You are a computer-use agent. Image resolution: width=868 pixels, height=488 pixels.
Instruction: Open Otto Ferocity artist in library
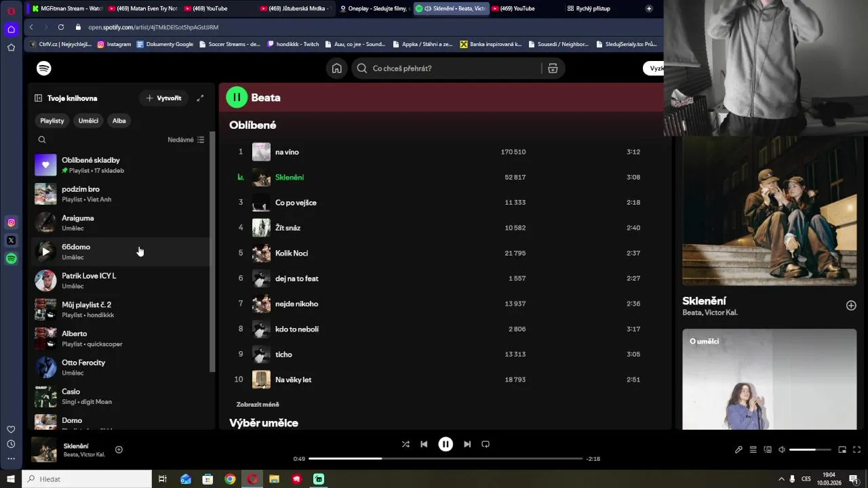point(121,367)
